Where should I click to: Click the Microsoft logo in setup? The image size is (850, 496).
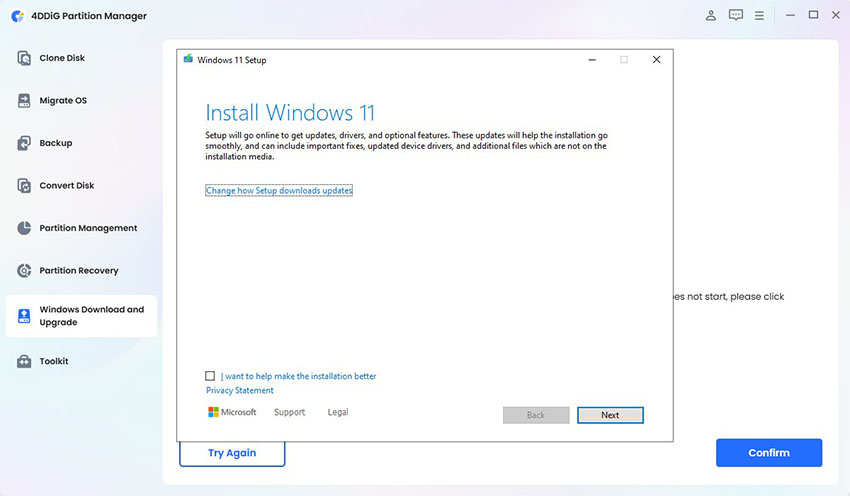pyautogui.click(x=213, y=412)
